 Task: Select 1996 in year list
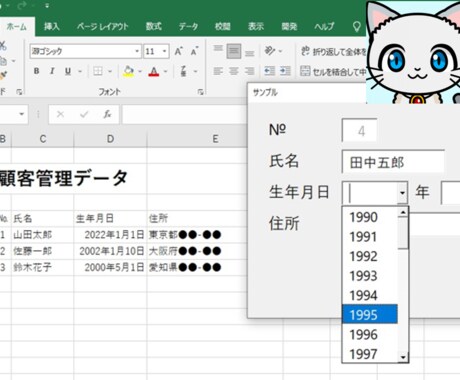(x=370, y=334)
